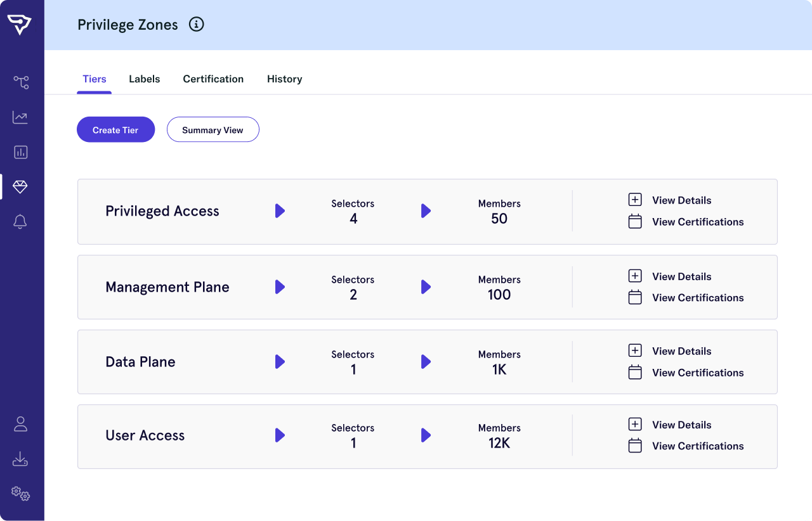
Task: Expand the Management Plane members arrow
Action: 426,287
